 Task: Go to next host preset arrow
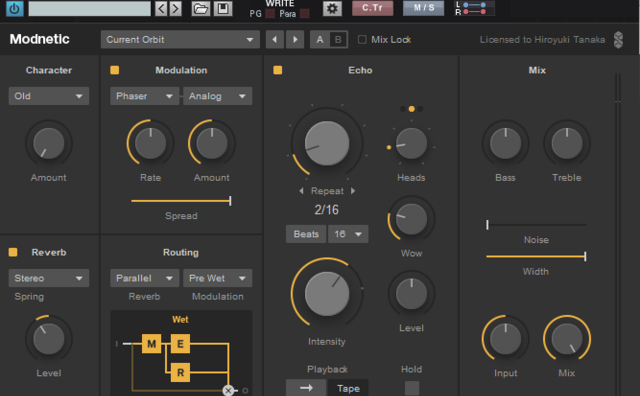click(x=176, y=9)
